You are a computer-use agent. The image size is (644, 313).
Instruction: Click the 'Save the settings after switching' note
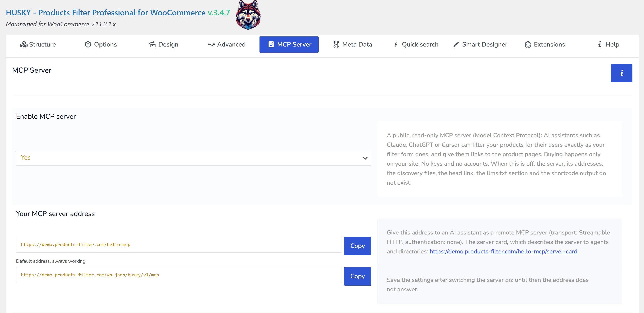[x=487, y=285]
